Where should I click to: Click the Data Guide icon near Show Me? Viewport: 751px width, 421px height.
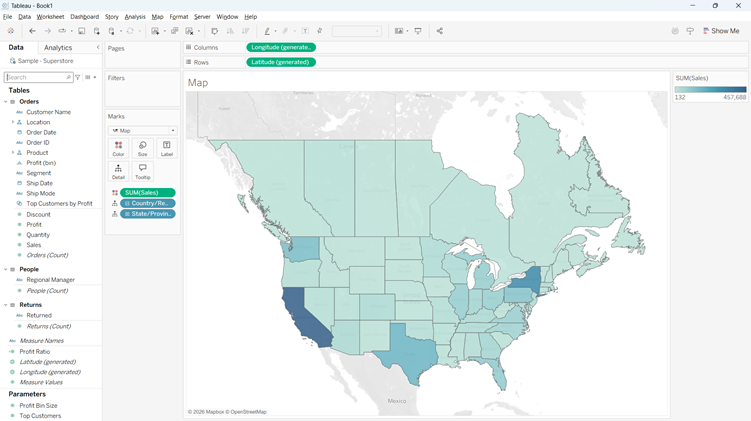click(690, 31)
